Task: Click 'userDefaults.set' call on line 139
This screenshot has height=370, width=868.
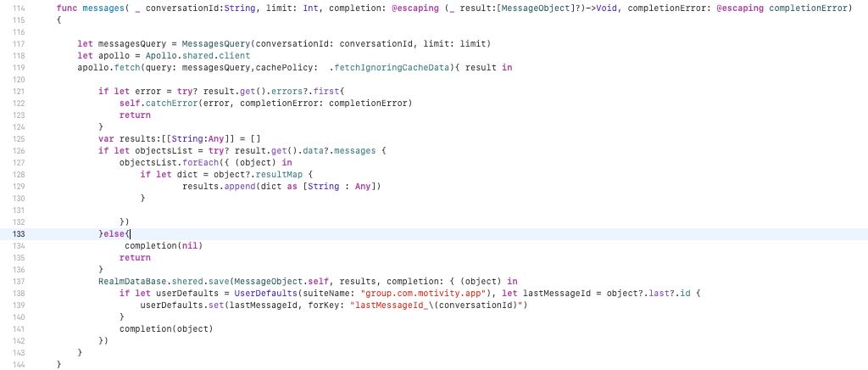Action: [x=181, y=306]
